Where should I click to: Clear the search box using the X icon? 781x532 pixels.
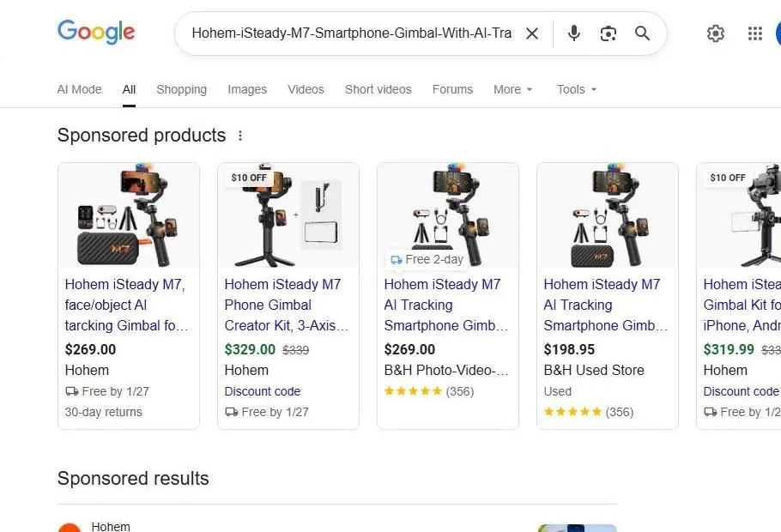[x=532, y=33]
